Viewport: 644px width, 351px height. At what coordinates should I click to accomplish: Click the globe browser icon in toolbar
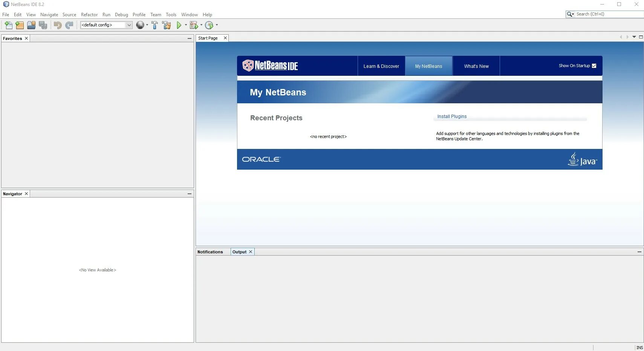[140, 25]
